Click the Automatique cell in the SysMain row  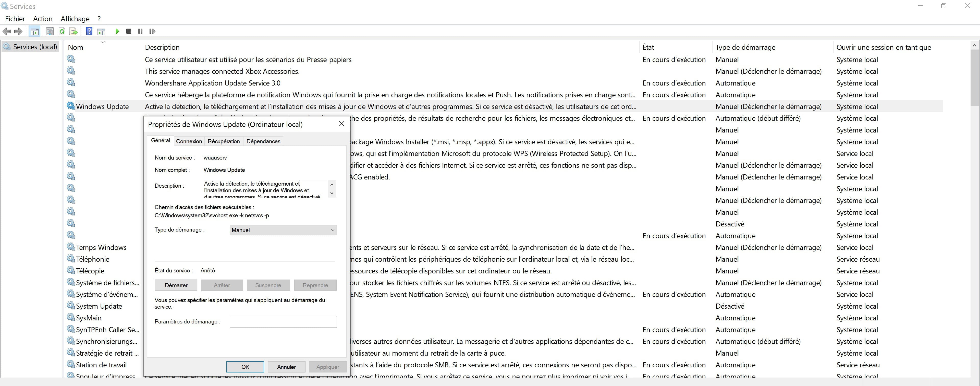pyautogui.click(x=735, y=318)
